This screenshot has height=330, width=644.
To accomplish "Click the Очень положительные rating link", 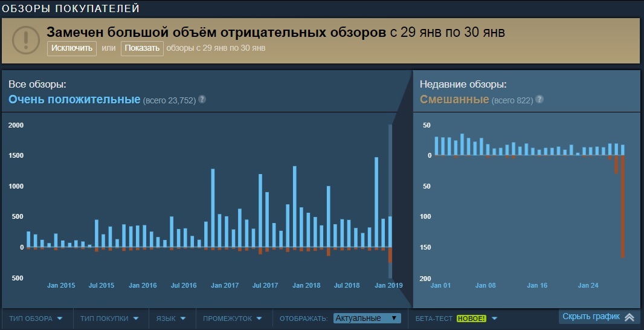I will click(x=74, y=99).
